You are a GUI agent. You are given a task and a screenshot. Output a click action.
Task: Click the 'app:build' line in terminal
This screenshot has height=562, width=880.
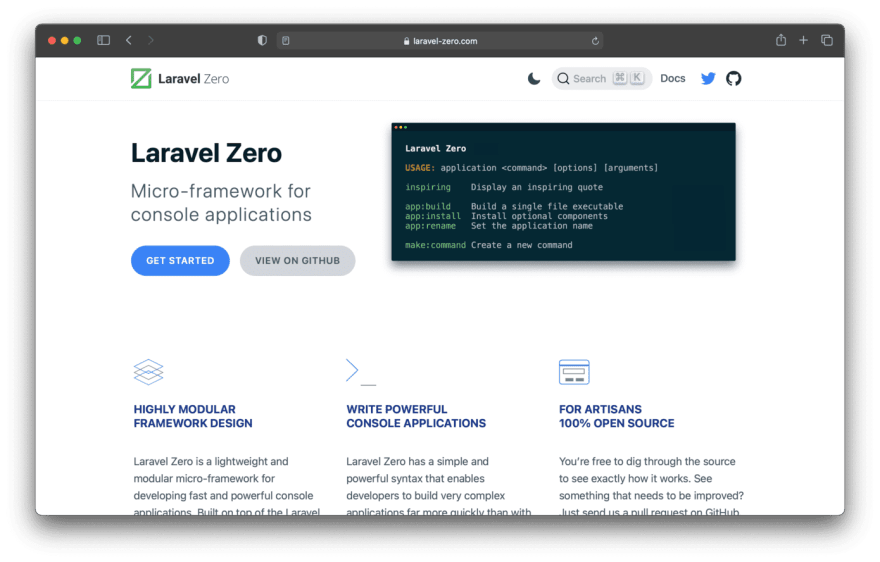(x=514, y=206)
